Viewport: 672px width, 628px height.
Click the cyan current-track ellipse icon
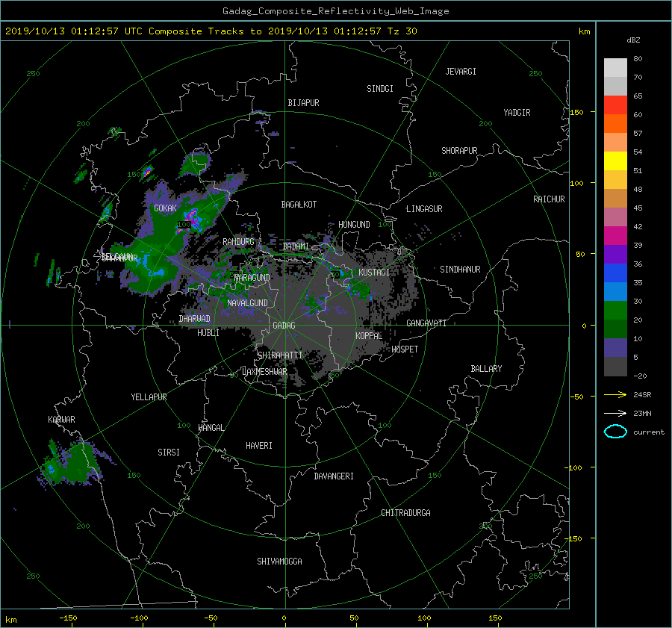coord(615,432)
